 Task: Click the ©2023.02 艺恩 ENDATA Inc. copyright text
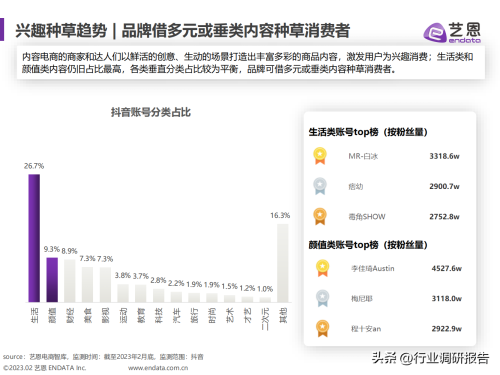coord(45,368)
